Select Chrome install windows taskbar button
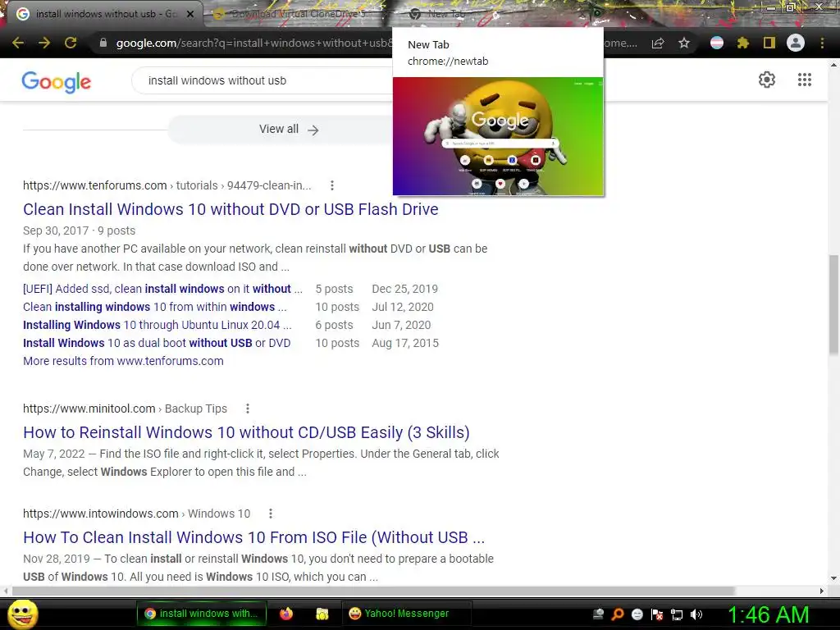 point(201,614)
